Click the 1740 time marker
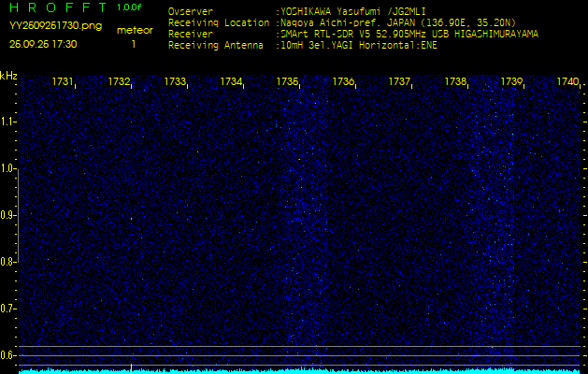This screenshot has height=374, width=588. point(567,82)
